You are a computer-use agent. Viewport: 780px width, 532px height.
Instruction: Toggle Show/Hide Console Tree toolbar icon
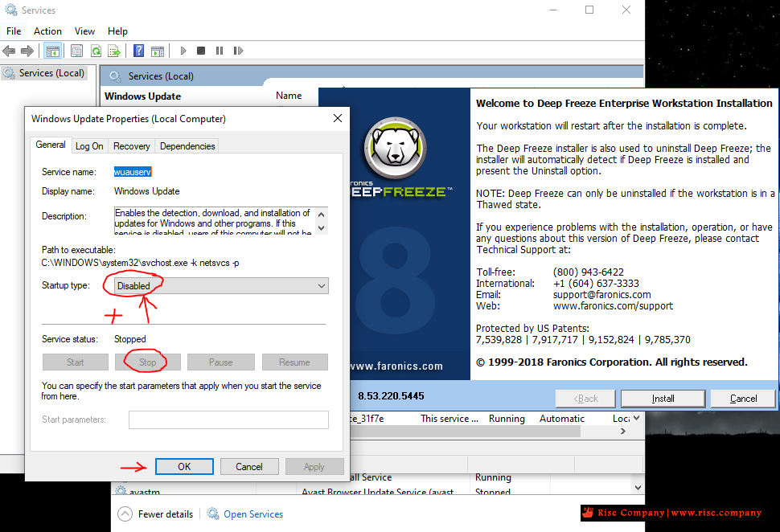tap(53, 51)
